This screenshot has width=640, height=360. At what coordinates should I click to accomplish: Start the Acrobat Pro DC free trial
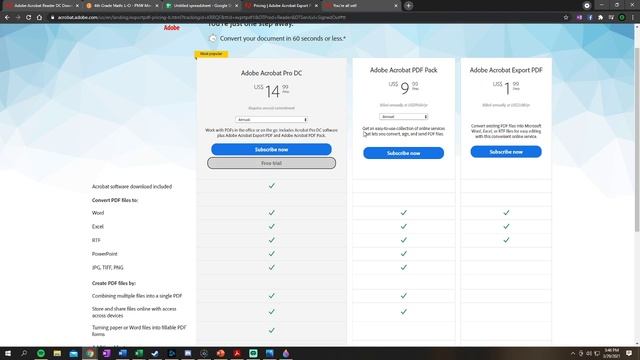click(x=271, y=163)
